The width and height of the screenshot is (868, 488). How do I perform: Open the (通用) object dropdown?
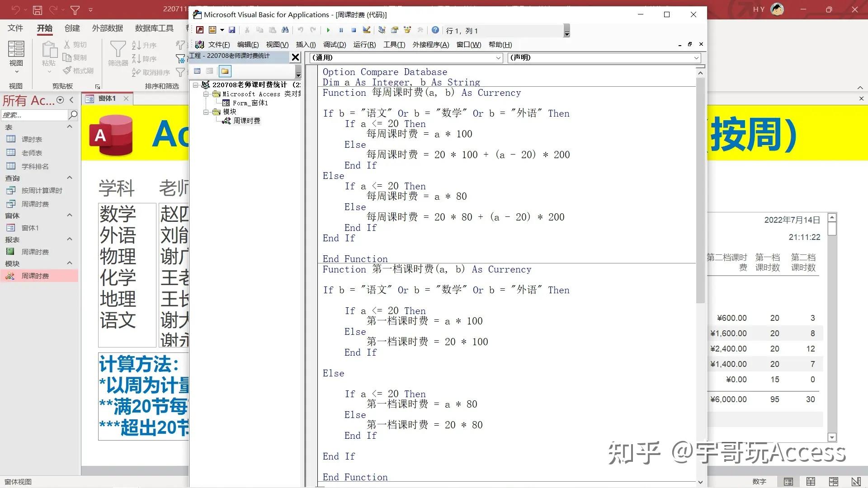point(498,58)
